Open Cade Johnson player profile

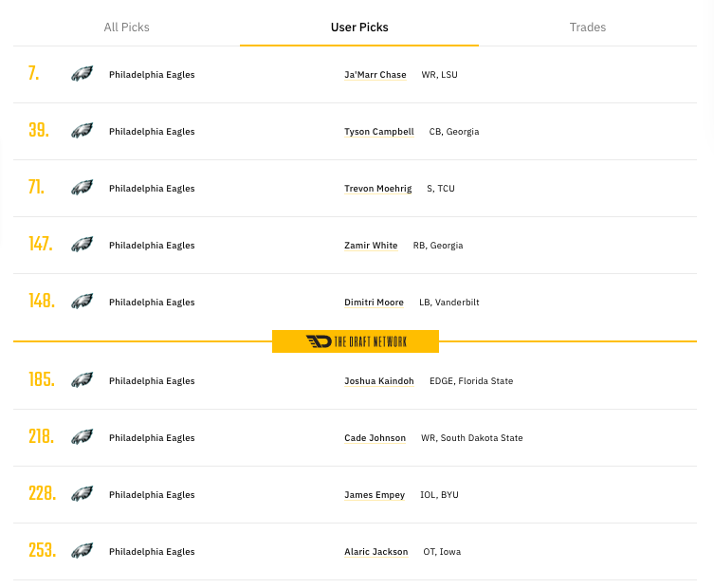(x=375, y=438)
